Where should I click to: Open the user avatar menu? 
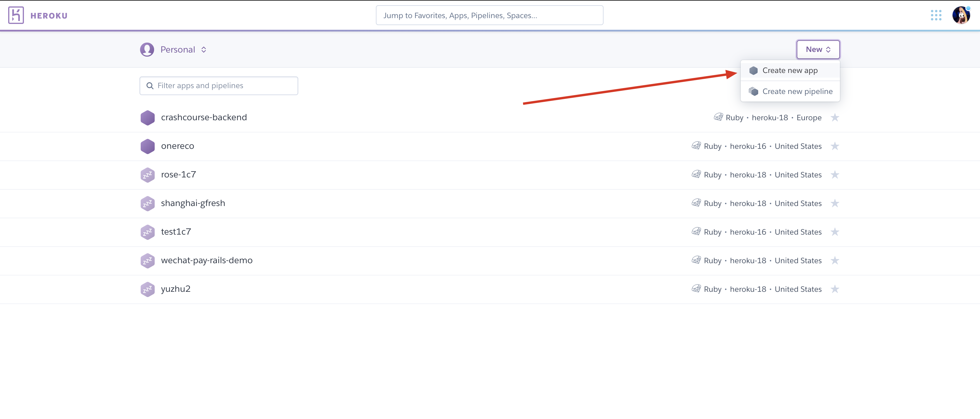(x=961, y=15)
